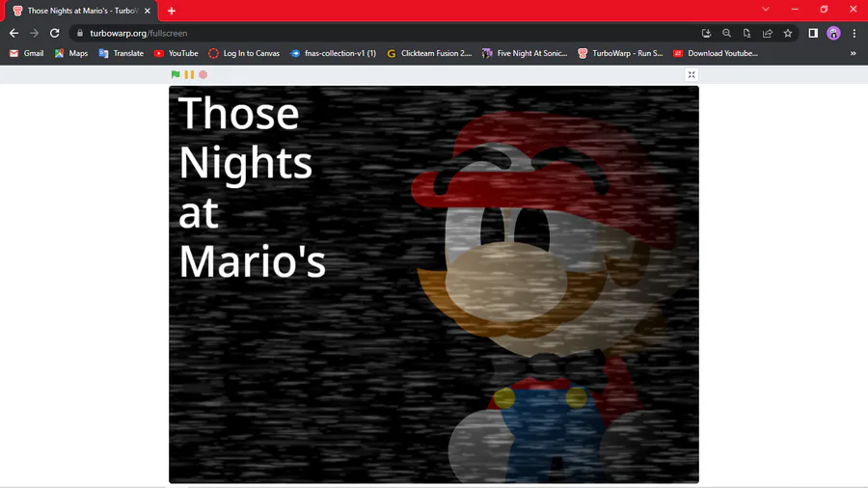This screenshot has width=868, height=488.
Task: Open the zoom magnifier control
Action: pos(727,33)
